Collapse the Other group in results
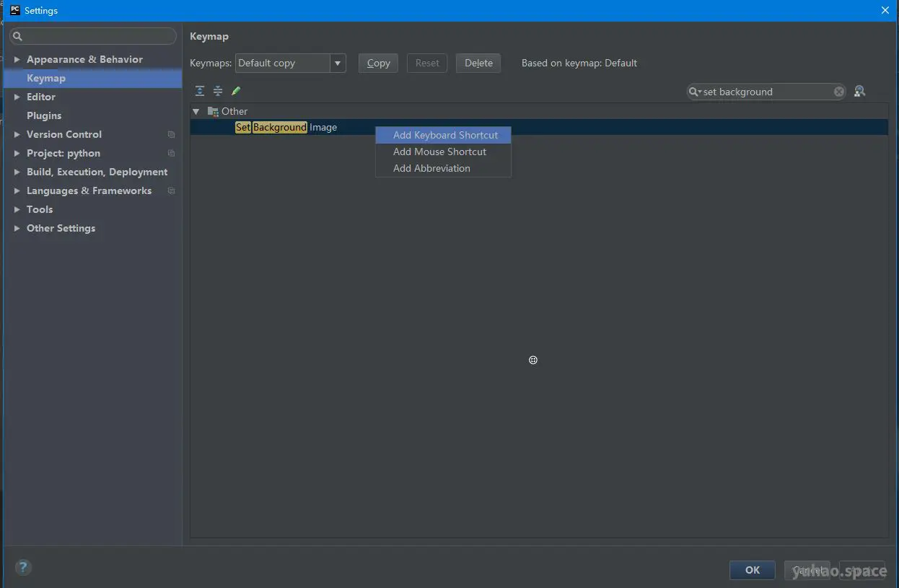The height and width of the screenshot is (588, 899). (x=196, y=111)
